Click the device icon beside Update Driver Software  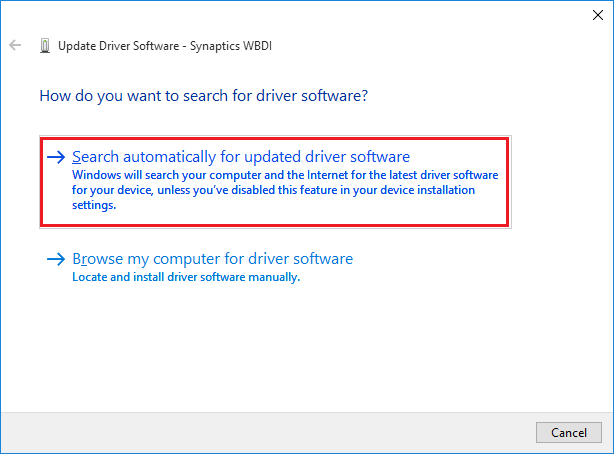coord(44,46)
